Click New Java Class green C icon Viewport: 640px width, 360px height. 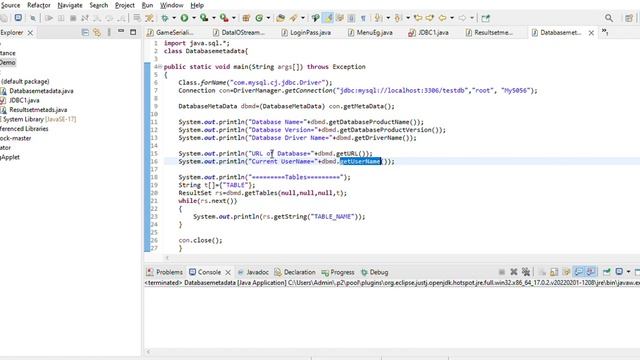click(x=259, y=18)
